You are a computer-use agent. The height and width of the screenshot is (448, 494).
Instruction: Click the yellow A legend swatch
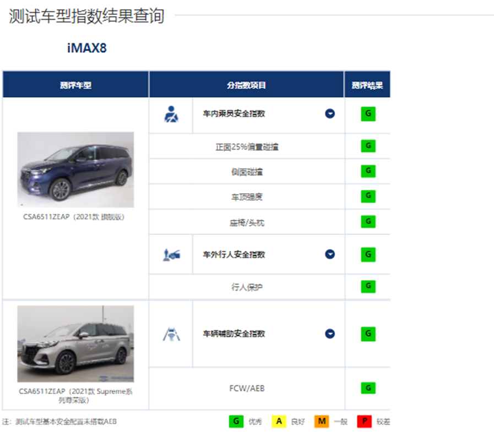pyautogui.click(x=279, y=421)
